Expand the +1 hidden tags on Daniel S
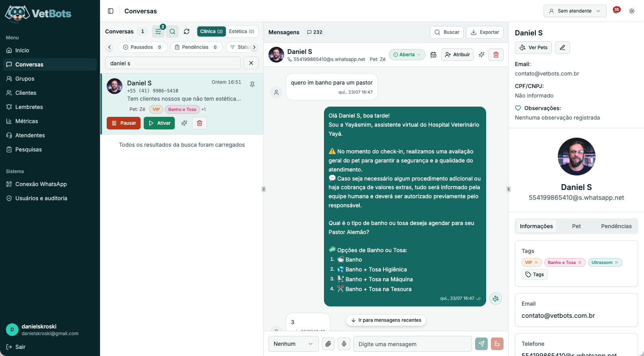The width and height of the screenshot is (644, 356). point(204,109)
